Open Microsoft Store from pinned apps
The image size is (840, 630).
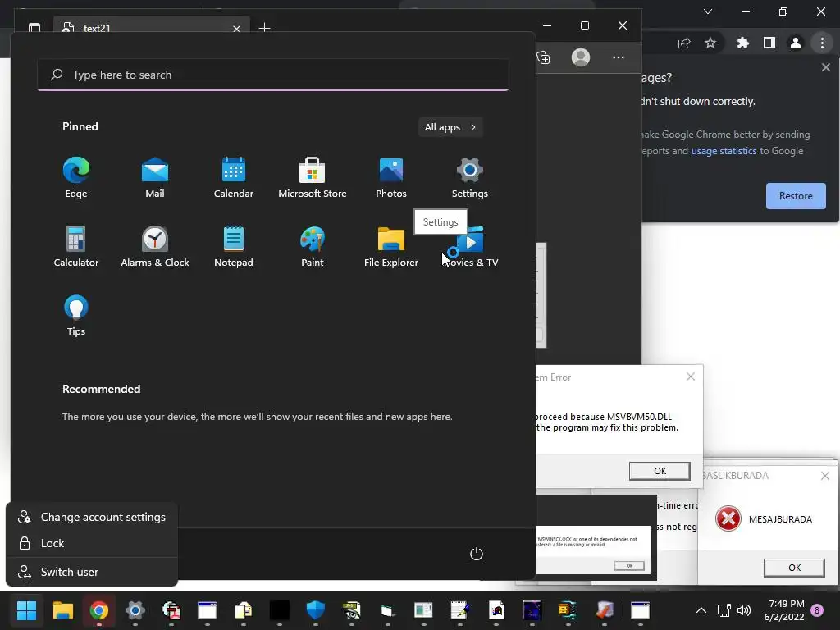313,177
